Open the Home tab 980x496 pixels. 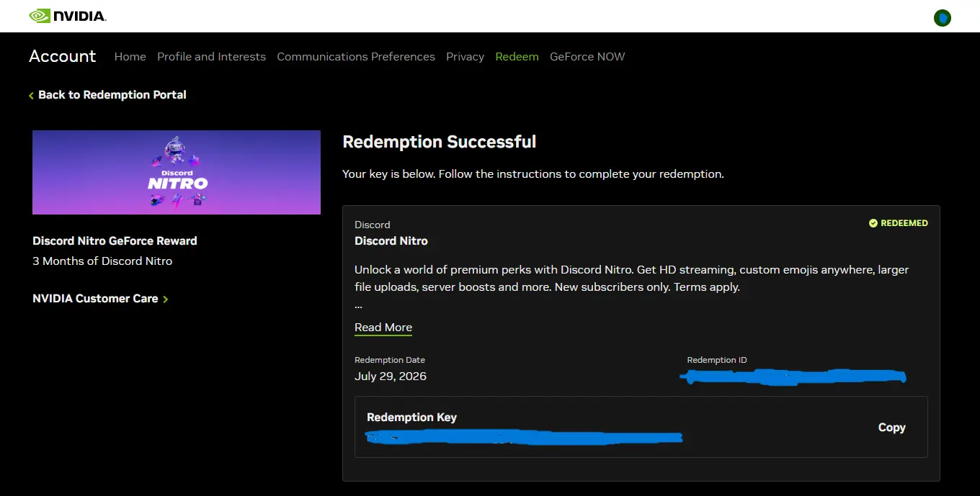click(130, 57)
